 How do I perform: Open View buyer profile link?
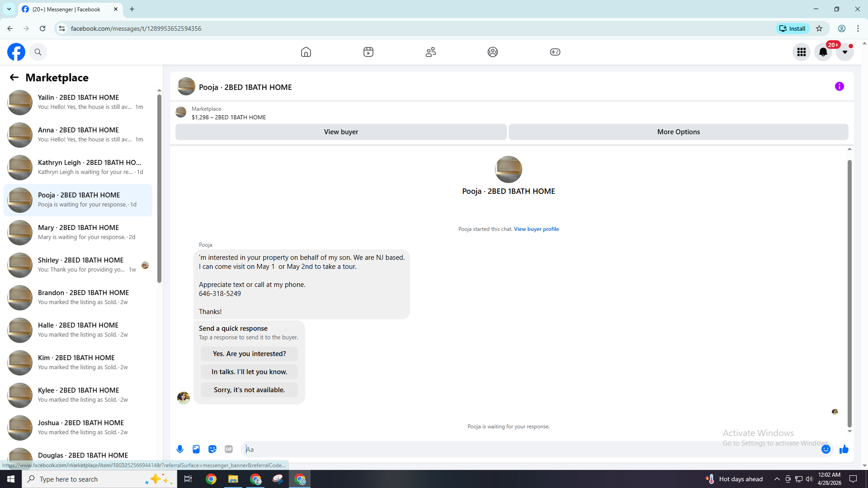(x=536, y=229)
